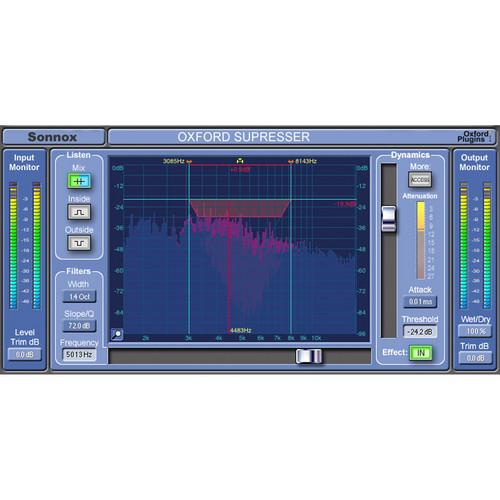
Task: Open the More Access button in Dynamics
Action: 420,180
